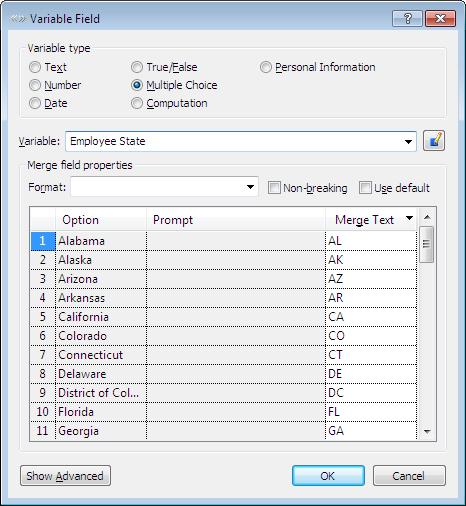Select the Florida option cell
The height and width of the screenshot is (506, 466).
(x=101, y=412)
